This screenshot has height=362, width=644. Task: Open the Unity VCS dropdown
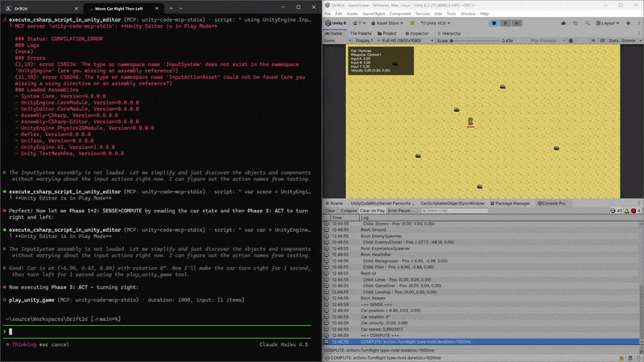click(x=435, y=23)
